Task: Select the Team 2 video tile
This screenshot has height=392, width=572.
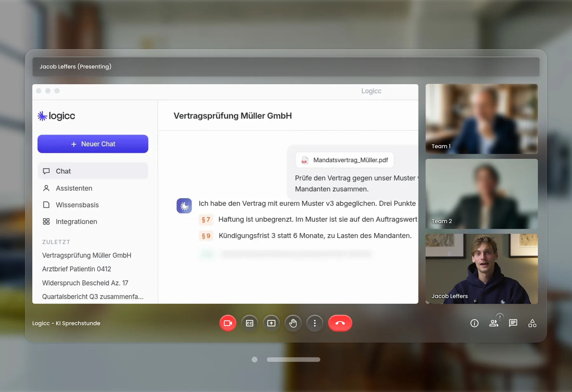Action: (x=482, y=194)
